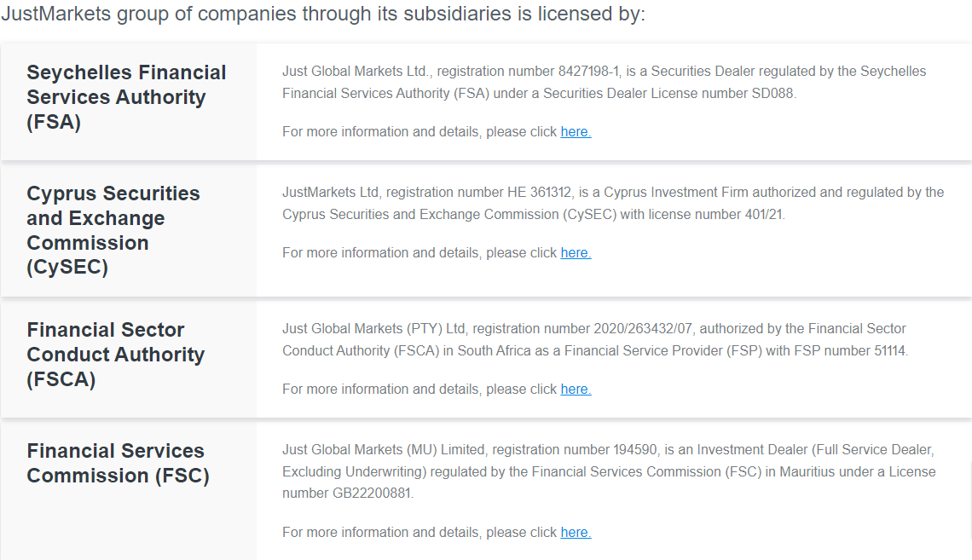Select the Financial Sector Conduct Authority (FSCA) heading
This screenshot has width=972, height=560.
point(116,355)
